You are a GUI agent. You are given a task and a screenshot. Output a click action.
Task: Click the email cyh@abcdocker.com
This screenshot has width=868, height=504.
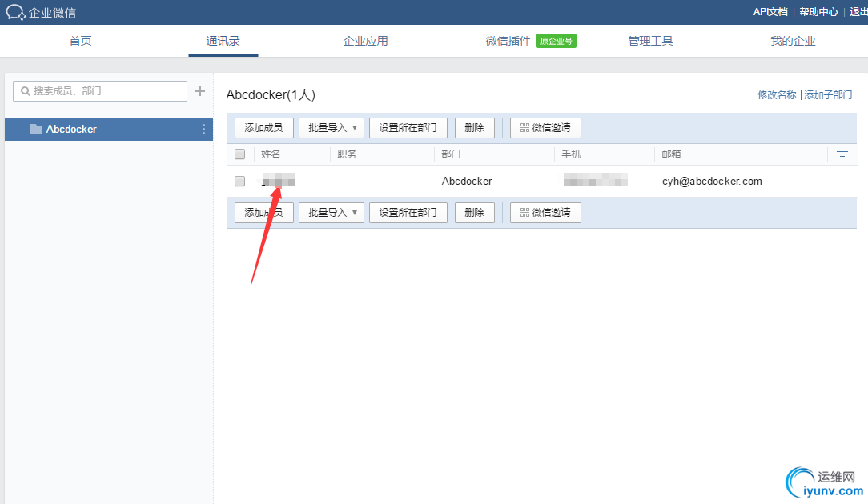point(712,182)
